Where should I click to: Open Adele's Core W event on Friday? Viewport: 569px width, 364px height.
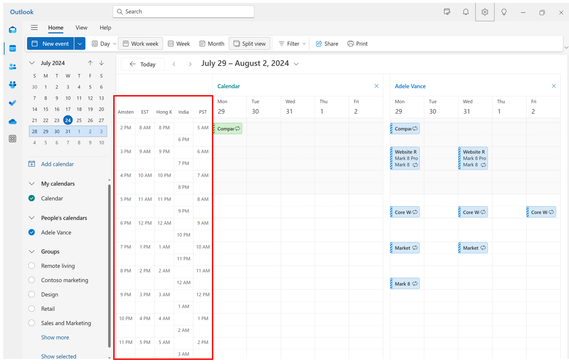(541, 212)
